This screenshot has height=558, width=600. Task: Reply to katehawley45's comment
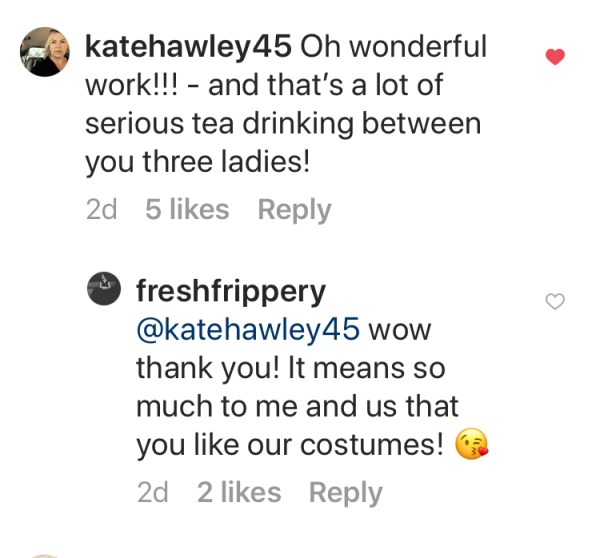(x=294, y=210)
